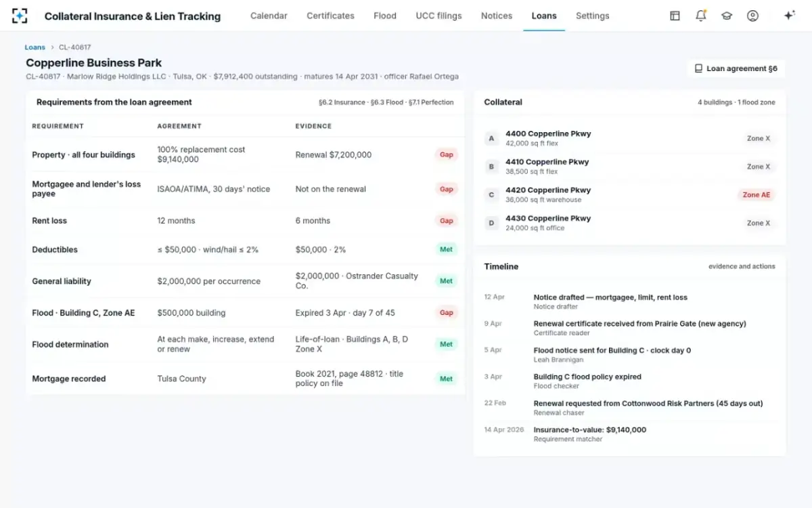The image size is (812, 508).
Task: Open the UCC filings tab
Action: tap(438, 16)
